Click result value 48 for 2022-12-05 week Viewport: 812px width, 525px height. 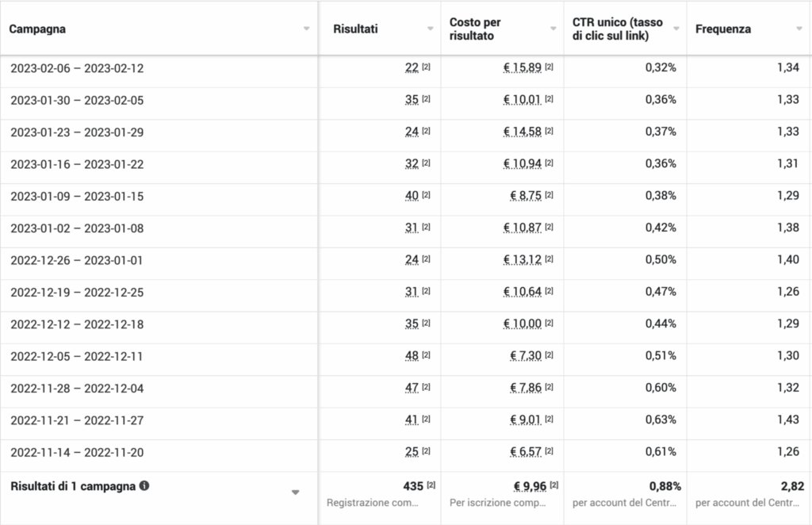(412, 356)
